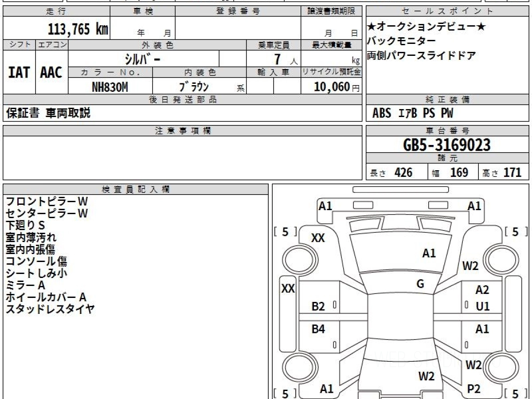
Task: Select the 保証書 車両取説 text
Action: click(48, 113)
